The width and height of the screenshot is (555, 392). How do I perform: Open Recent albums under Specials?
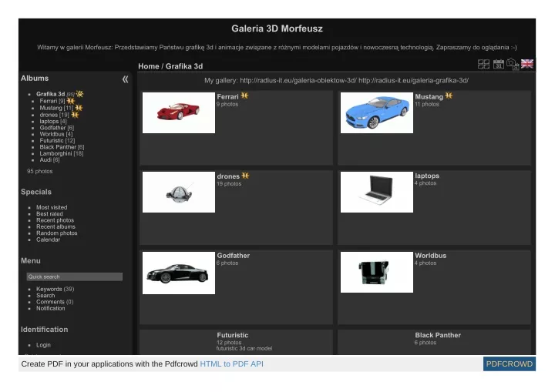pos(55,226)
